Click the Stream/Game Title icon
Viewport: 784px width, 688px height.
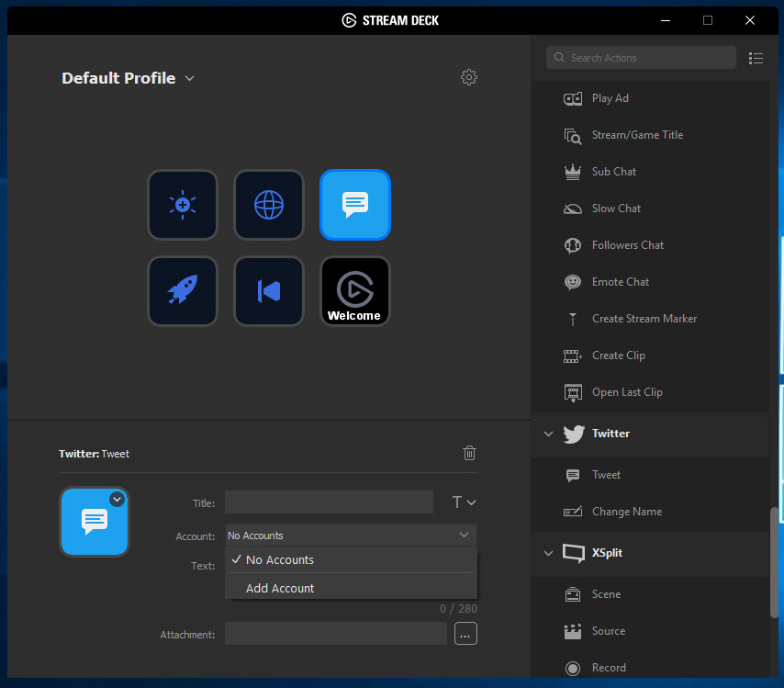[x=573, y=136]
